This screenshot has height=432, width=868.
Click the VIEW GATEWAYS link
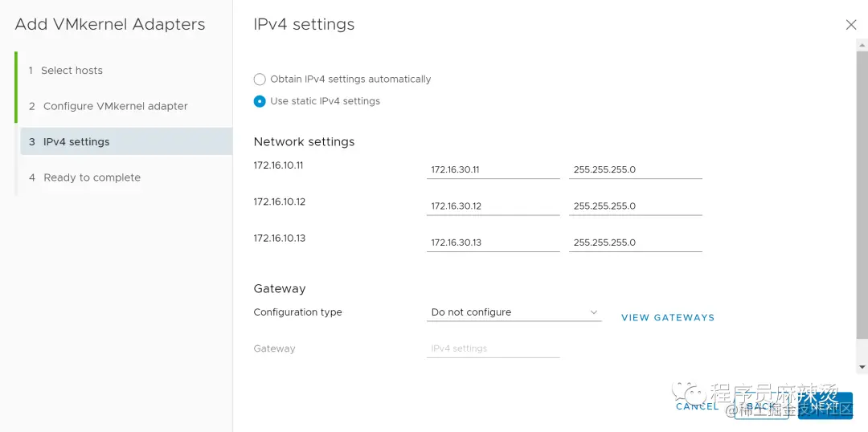click(x=668, y=317)
